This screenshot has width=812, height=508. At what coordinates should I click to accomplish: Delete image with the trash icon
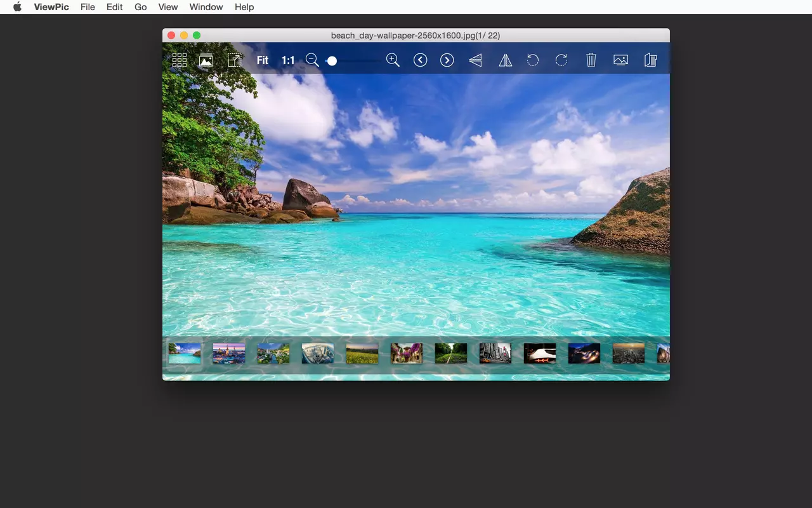(x=591, y=60)
